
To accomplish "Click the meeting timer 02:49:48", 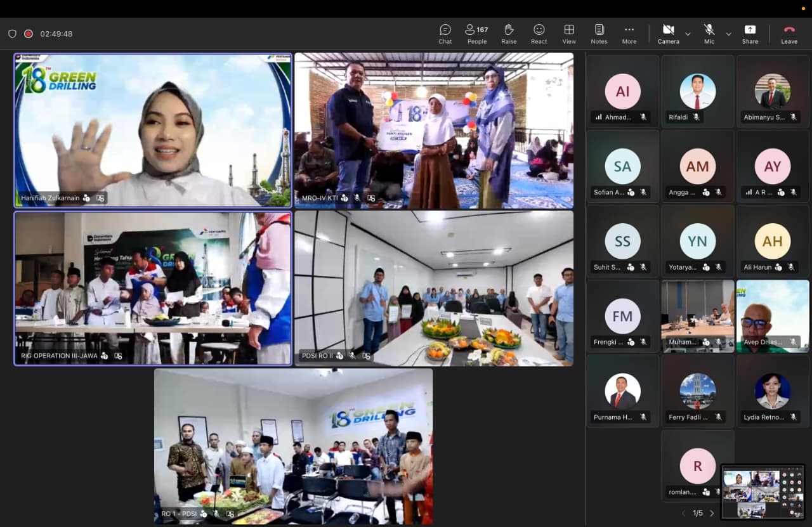I will (x=56, y=34).
